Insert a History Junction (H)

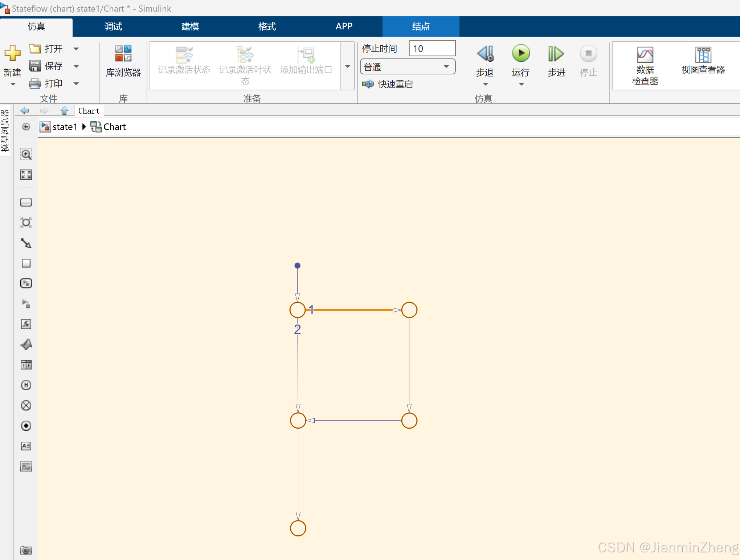tap(26, 385)
